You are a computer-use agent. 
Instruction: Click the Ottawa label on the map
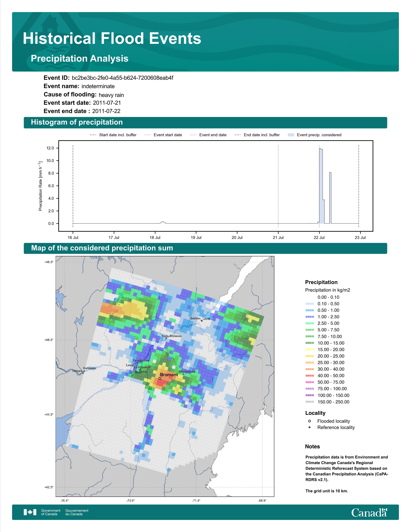77,371
